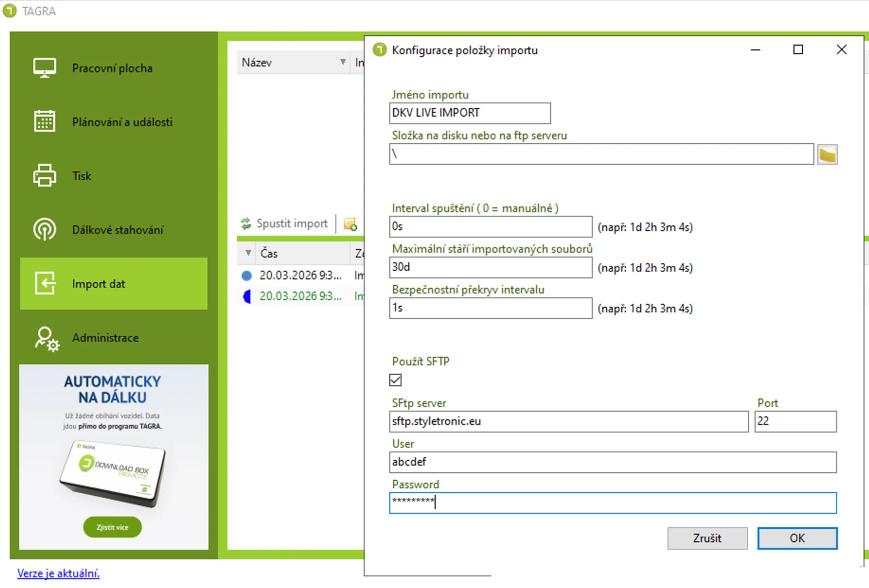Maximize the Konfigurace položky importu dialog
Screen dimensions: 869x588
click(x=798, y=49)
